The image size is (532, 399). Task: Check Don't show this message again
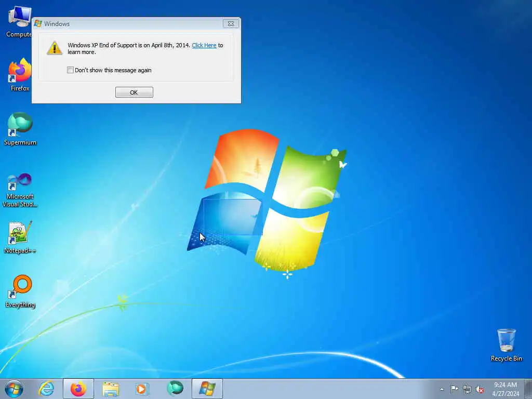pos(70,70)
